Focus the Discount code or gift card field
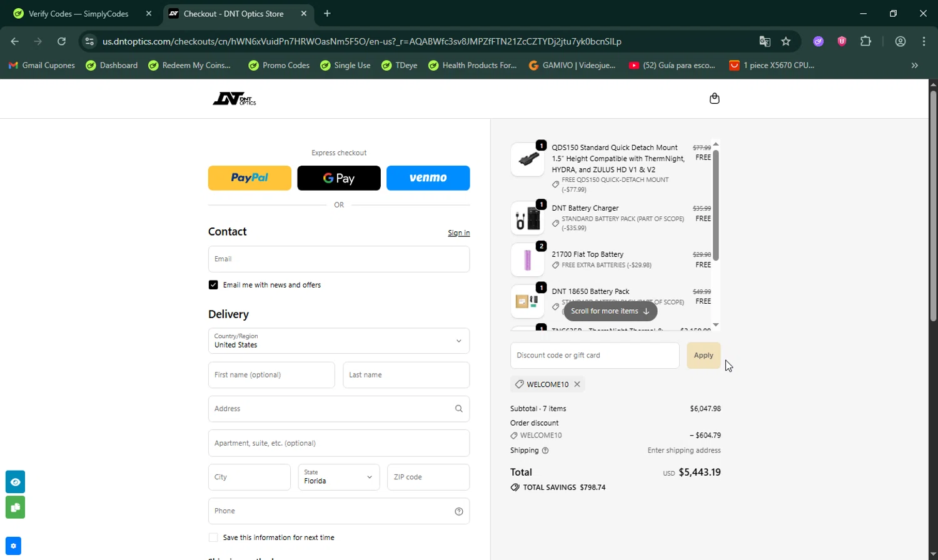938x560 pixels. (x=595, y=356)
